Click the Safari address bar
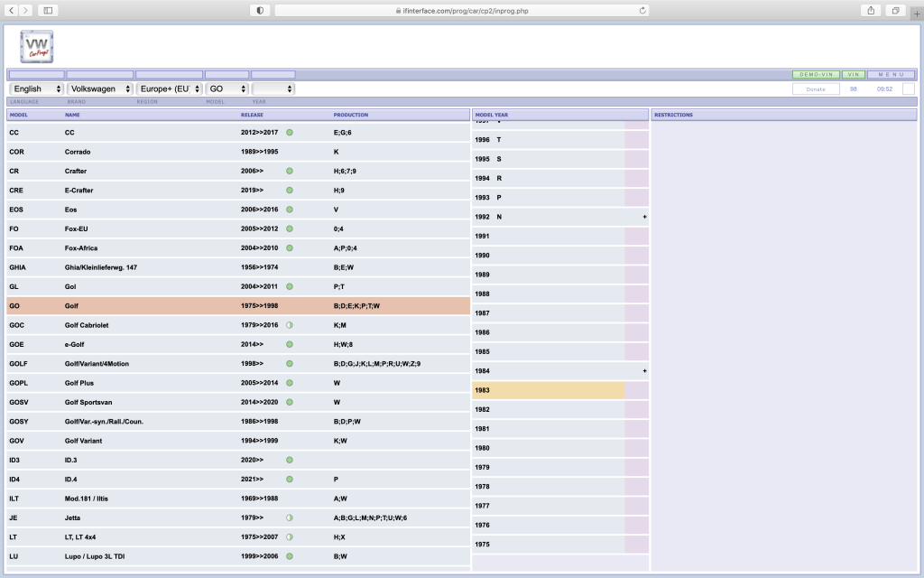The height and width of the screenshot is (578, 924). tap(462, 10)
